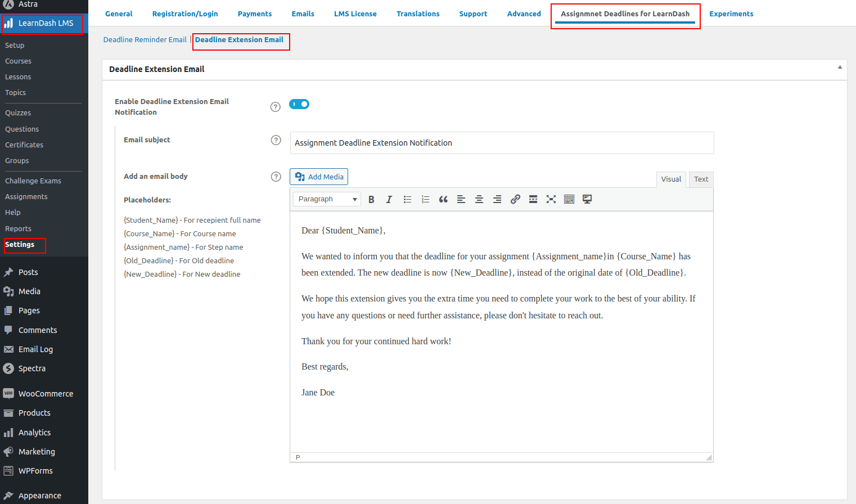The image size is (856, 504).
Task: Enter distraction-free writing mode
Action: [x=551, y=199]
